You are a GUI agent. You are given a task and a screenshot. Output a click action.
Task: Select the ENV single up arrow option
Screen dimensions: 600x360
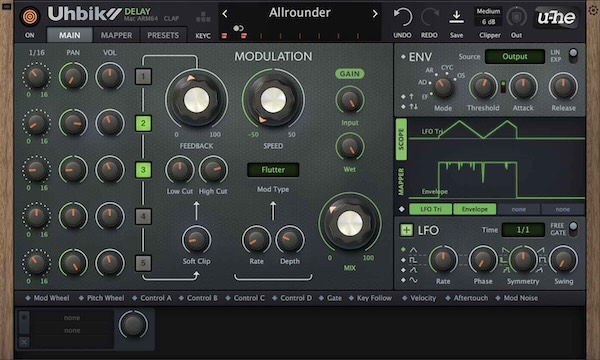(x=411, y=96)
